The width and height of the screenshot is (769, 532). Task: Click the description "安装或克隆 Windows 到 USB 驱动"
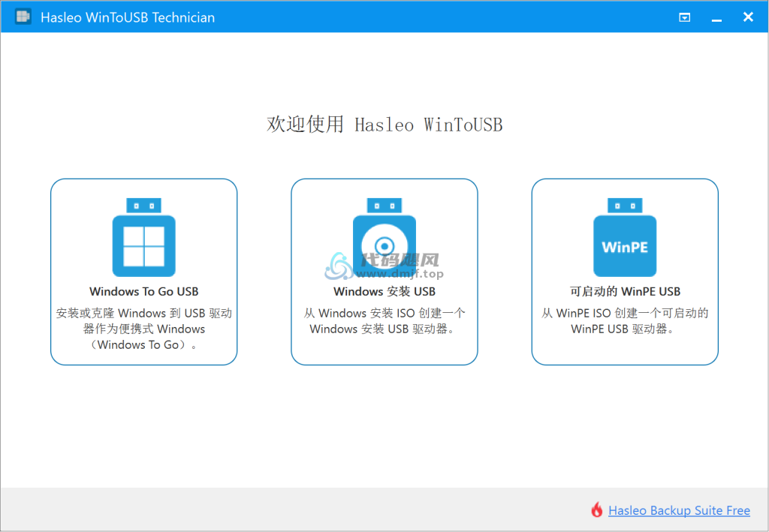coord(143,313)
